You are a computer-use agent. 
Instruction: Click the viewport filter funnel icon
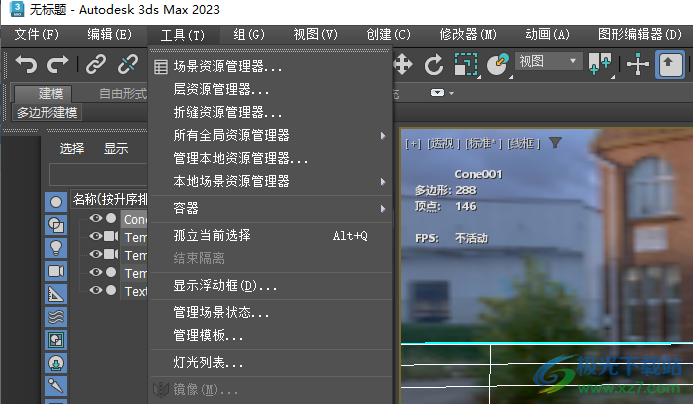point(555,143)
